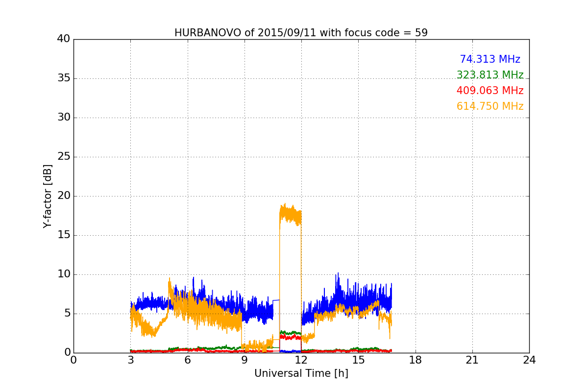Click the Y-factor [dB] axis label
Screen dimensions: 588x392
pyautogui.click(x=48, y=196)
